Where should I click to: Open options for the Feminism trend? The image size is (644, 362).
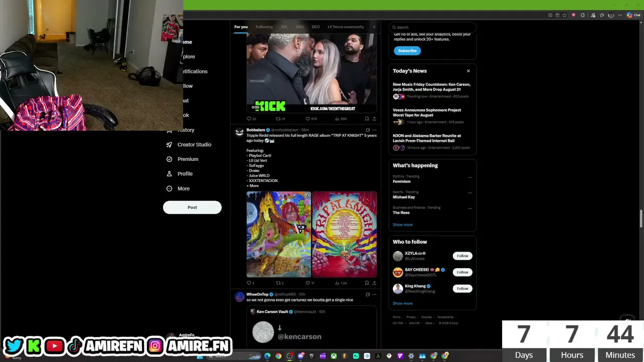[x=470, y=177]
